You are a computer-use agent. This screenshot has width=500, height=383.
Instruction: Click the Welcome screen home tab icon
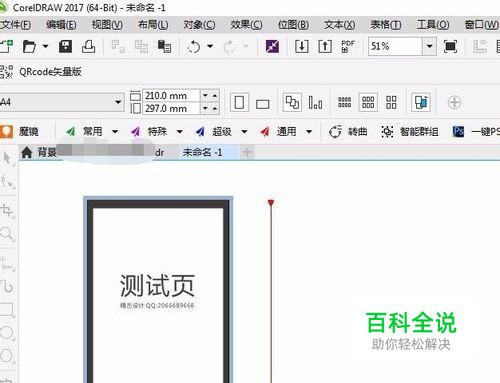pyautogui.click(x=26, y=153)
